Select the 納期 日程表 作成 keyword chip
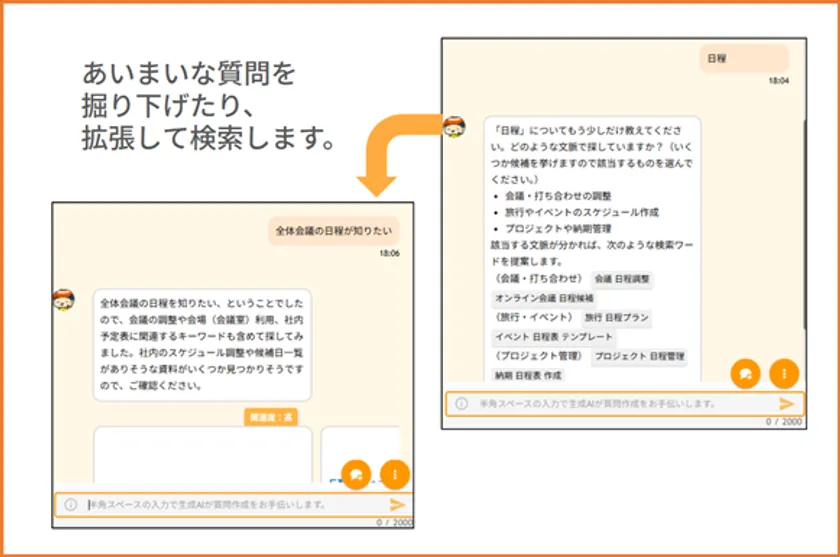This screenshot has width=840, height=557. tap(528, 375)
